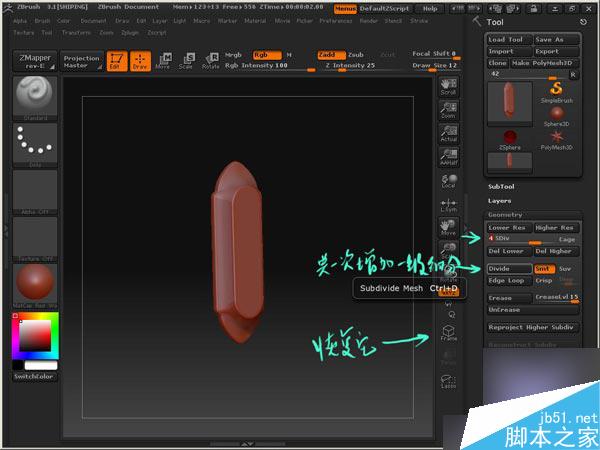Open the MatCap Red Wax material selector
Viewport: 600px width, 450px height.
(35, 286)
